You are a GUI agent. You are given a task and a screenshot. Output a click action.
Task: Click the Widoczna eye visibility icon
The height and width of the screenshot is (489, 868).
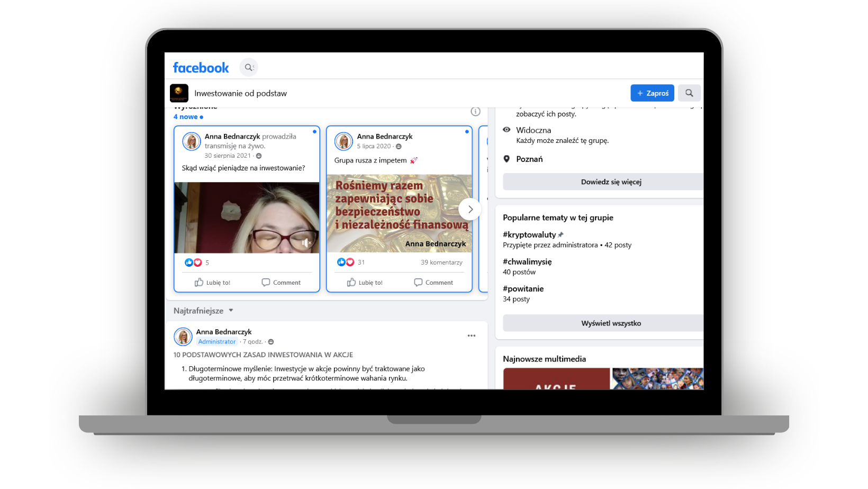[507, 130]
